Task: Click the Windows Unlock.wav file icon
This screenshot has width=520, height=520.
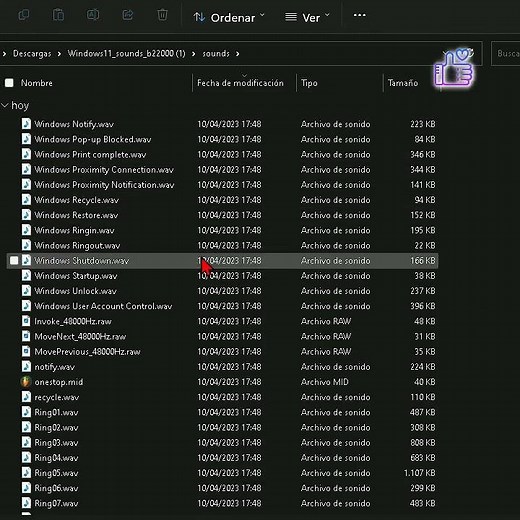Action: pyautogui.click(x=26, y=290)
